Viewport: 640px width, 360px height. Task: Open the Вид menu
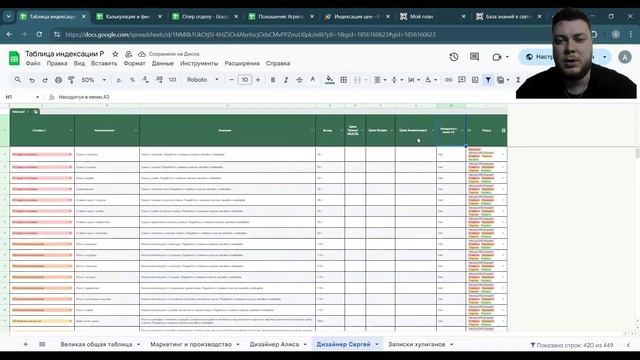point(79,64)
